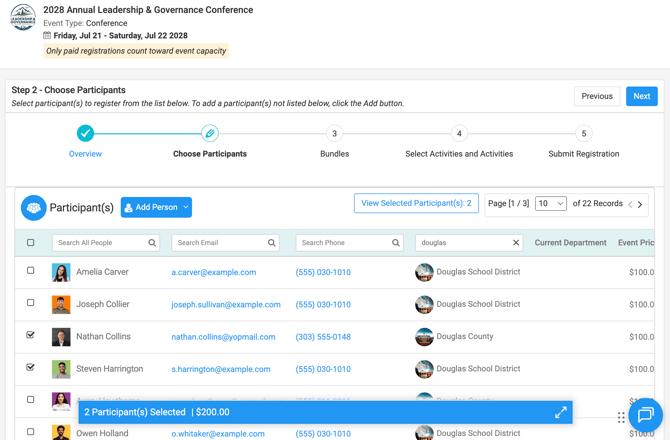
Task: Go to the previous page of records
Action: tap(630, 204)
